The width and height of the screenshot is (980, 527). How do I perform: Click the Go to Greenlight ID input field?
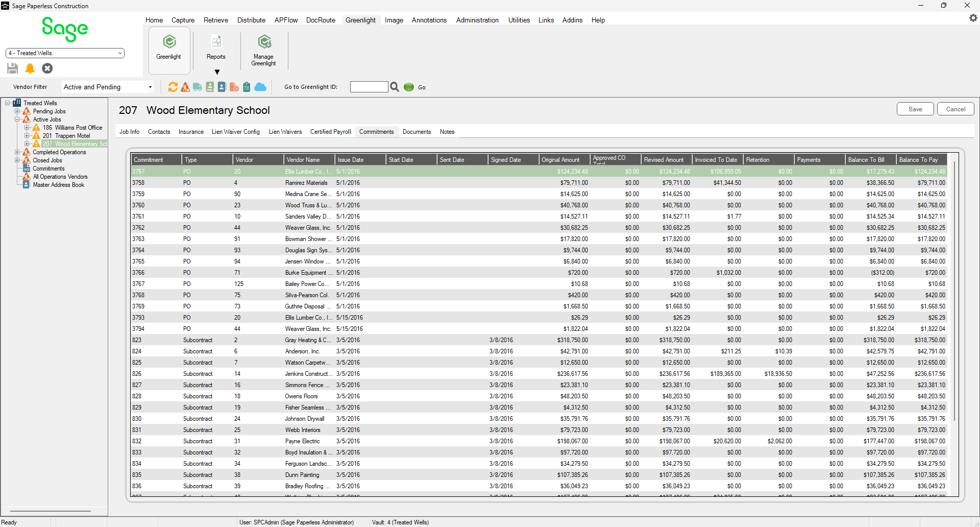pyautogui.click(x=369, y=87)
